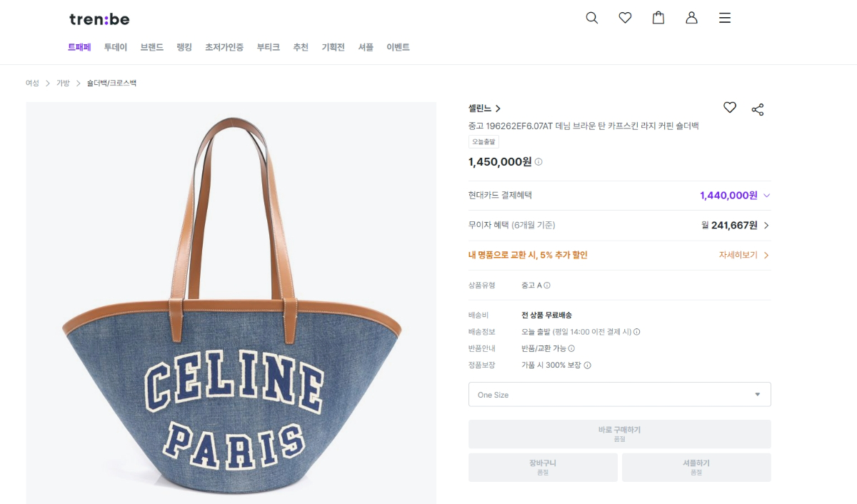Expand 현대카드 결제혜택 price chevron
Viewport: 857px width, 504px height.
click(767, 196)
